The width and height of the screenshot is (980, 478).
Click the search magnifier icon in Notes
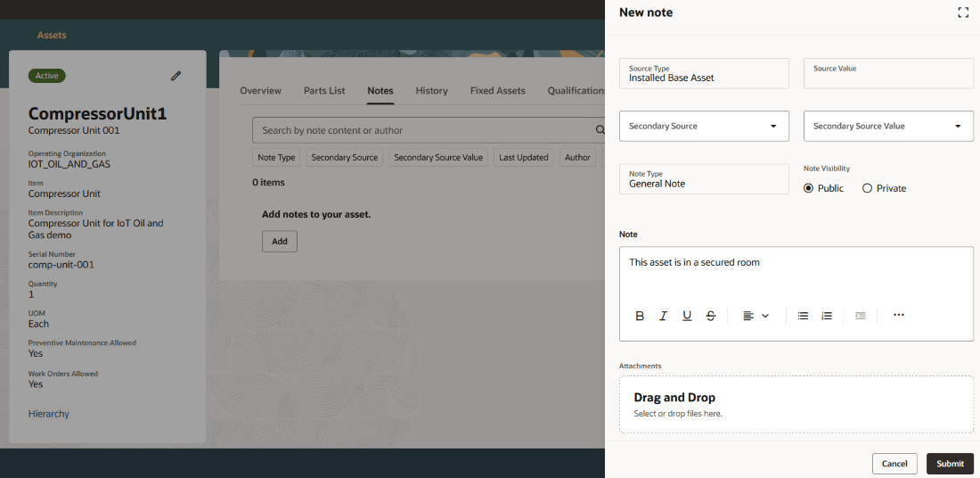pyautogui.click(x=600, y=130)
